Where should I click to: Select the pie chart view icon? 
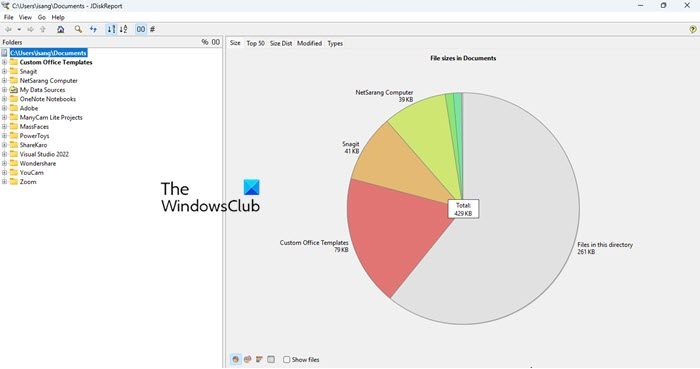point(236,359)
